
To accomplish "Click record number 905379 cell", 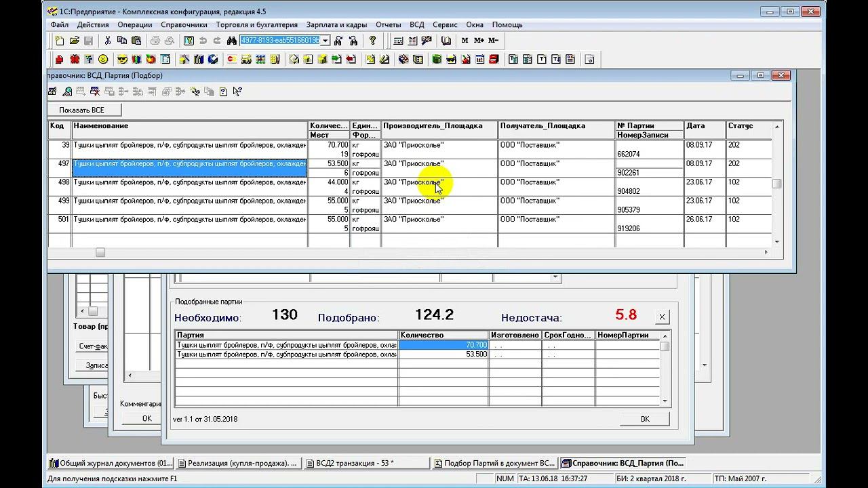I will pyautogui.click(x=649, y=209).
